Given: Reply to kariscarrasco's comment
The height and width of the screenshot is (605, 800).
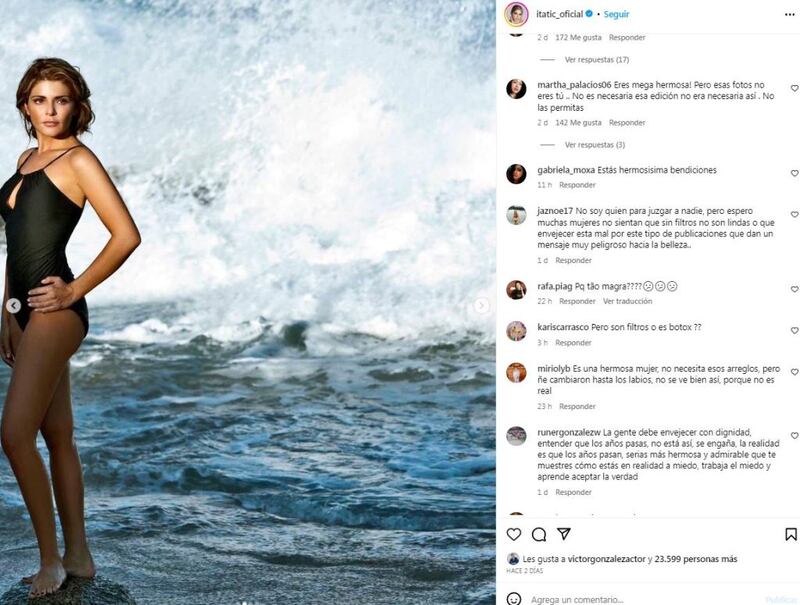Looking at the screenshot, I should tap(573, 343).
